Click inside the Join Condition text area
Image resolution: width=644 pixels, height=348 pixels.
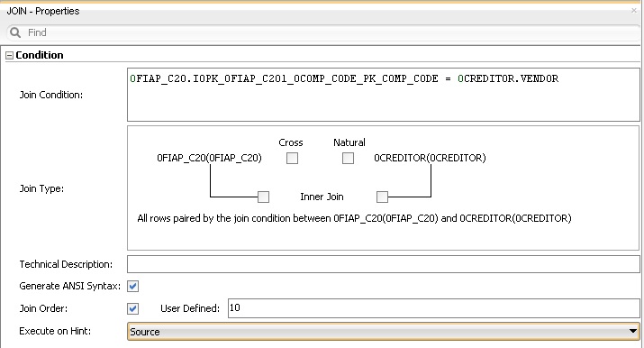point(383,95)
